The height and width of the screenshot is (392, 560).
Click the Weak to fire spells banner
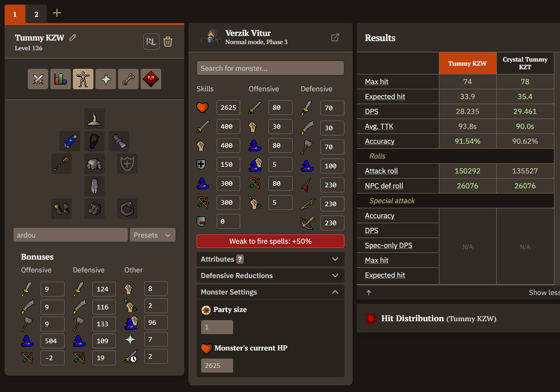[271, 241]
